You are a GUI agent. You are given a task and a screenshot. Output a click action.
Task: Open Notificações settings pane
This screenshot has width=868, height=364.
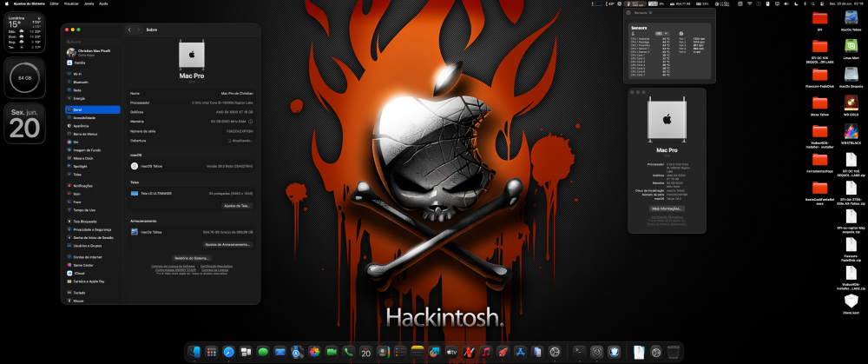click(93, 186)
